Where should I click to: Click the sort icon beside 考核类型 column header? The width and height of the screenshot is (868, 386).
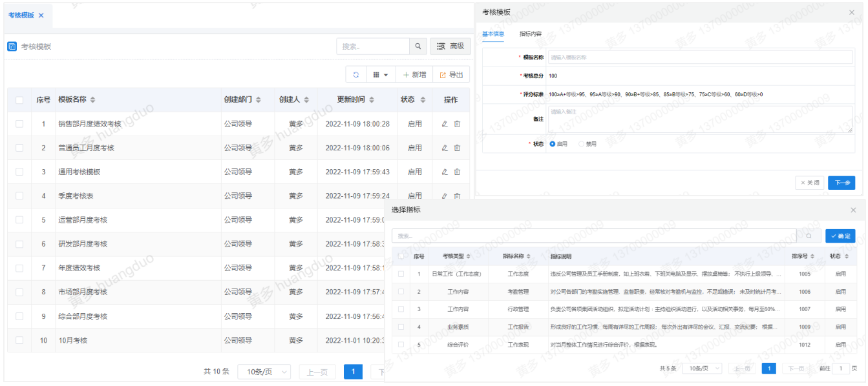(469, 256)
